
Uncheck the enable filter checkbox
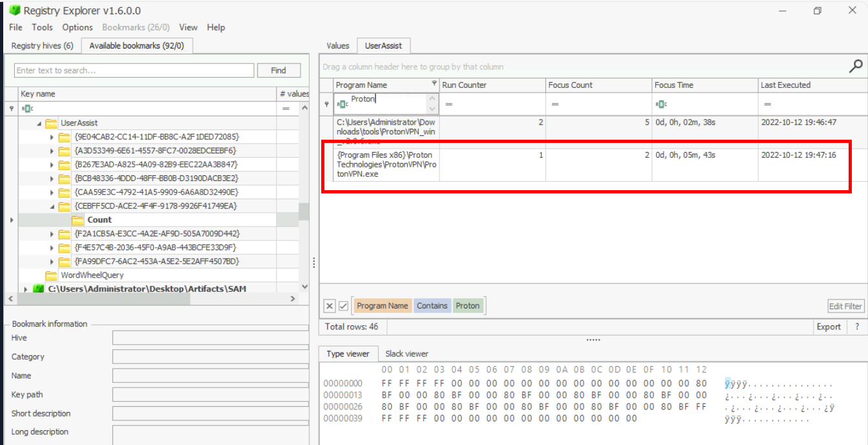click(344, 306)
